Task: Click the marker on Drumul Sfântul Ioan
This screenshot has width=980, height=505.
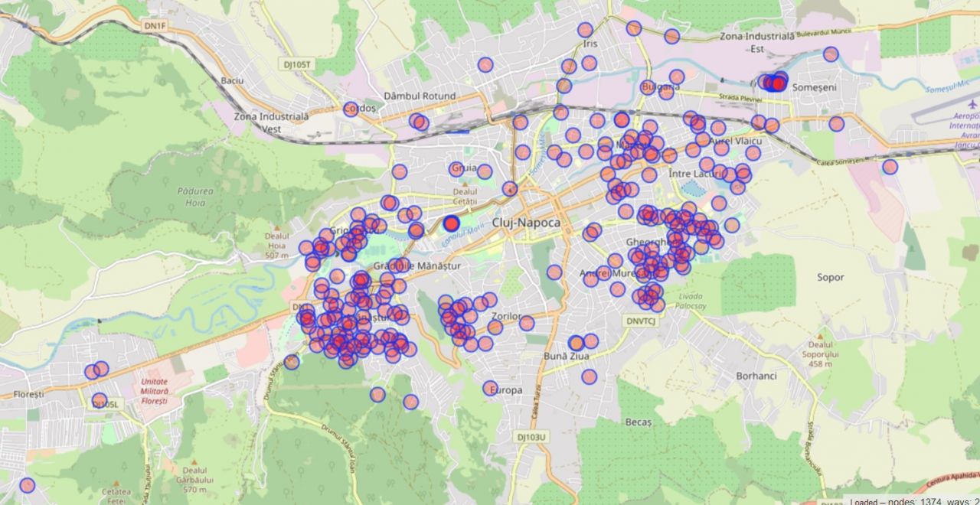Action: pyautogui.click(x=291, y=362)
